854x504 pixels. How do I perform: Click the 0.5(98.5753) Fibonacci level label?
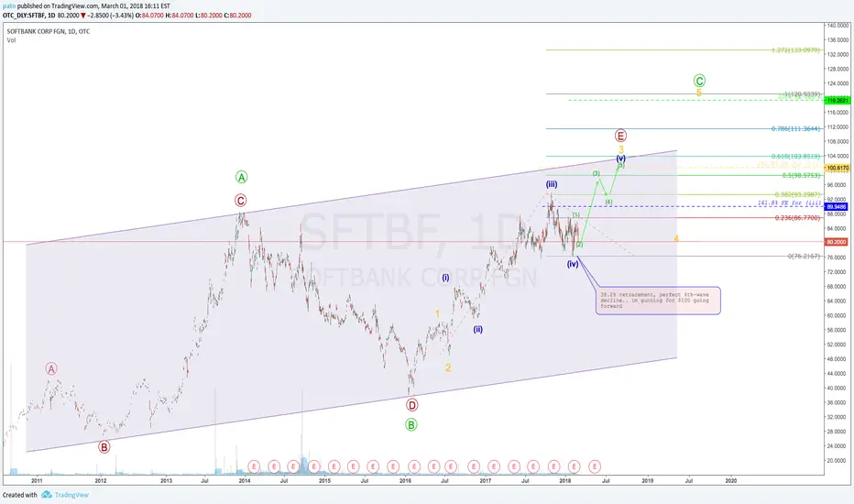point(801,175)
